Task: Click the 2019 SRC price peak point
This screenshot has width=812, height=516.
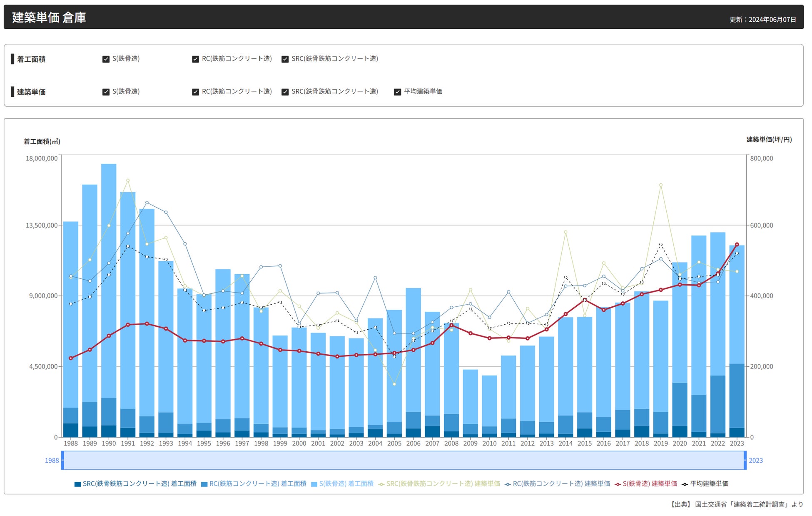Action: pyautogui.click(x=660, y=185)
